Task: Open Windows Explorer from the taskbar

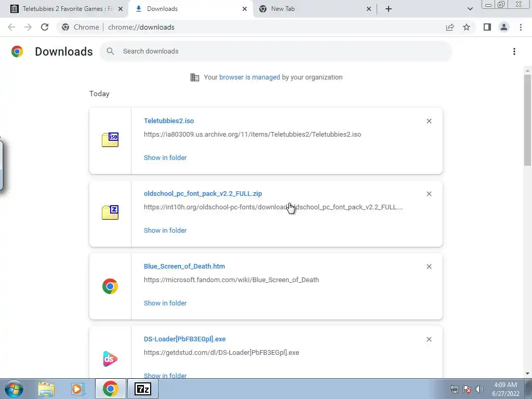Action: point(46,389)
